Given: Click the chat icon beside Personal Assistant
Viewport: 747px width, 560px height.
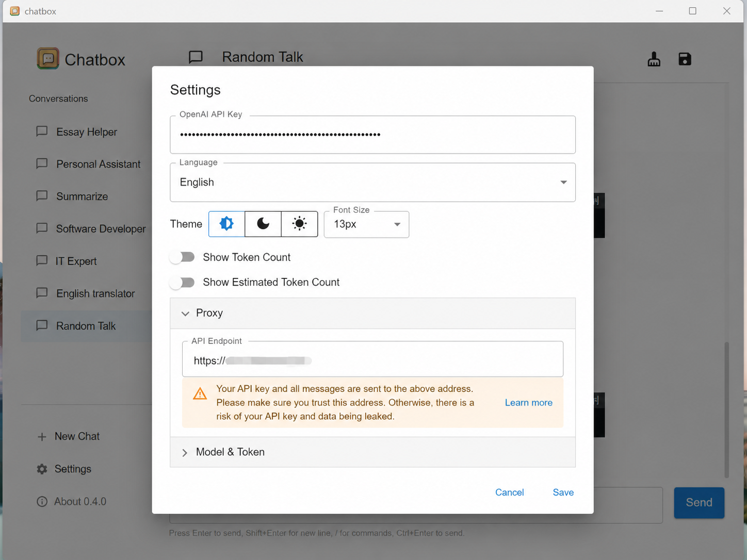Looking at the screenshot, I should (x=42, y=164).
